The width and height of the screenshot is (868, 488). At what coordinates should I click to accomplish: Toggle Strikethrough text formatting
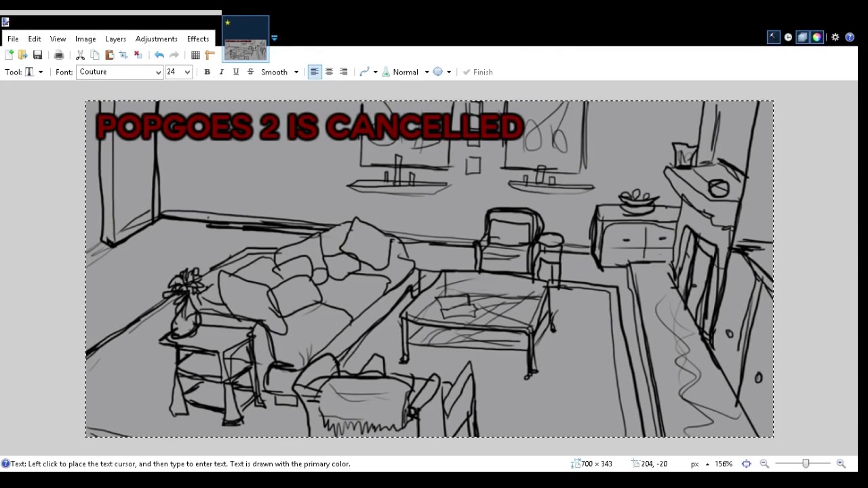click(250, 72)
